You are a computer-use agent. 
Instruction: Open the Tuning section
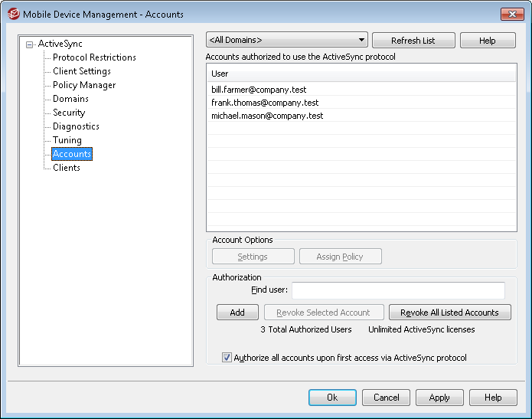point(67,140)
